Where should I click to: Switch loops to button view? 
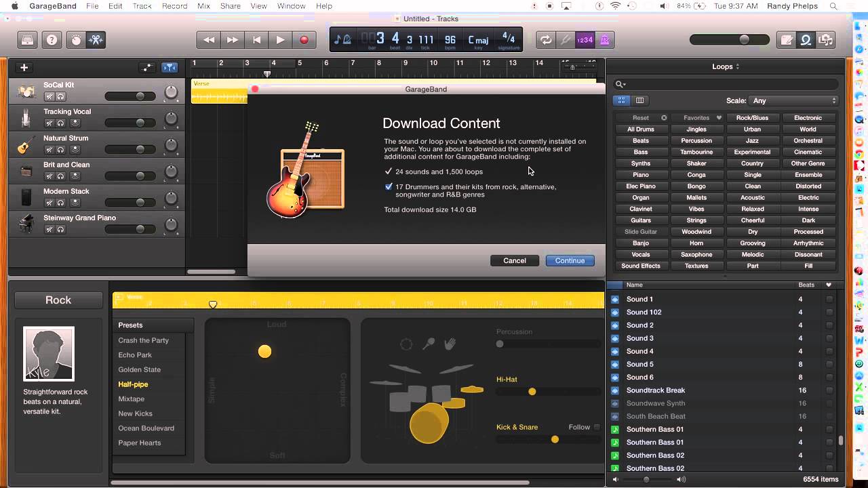[x=621, y=100]
